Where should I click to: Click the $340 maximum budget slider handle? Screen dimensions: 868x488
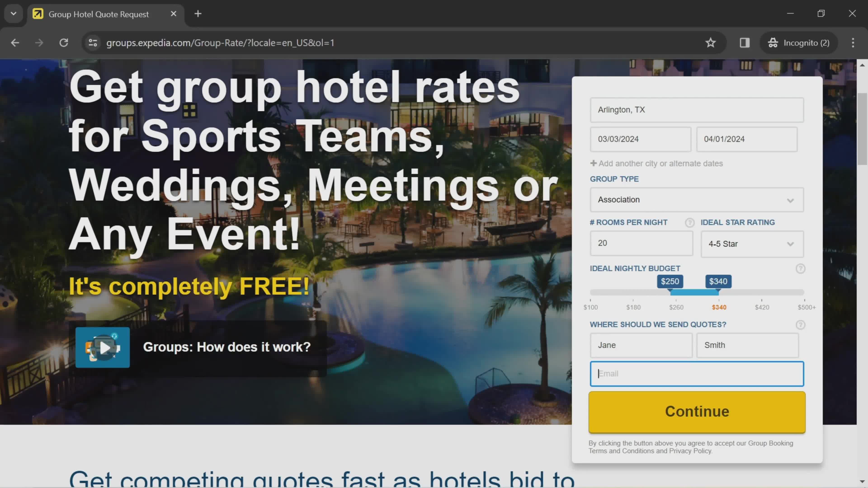coord(718,282)
